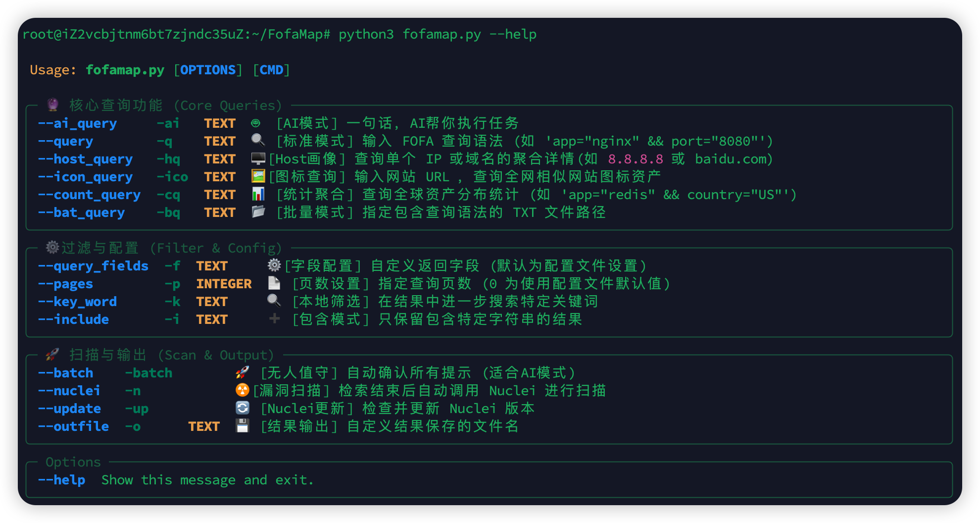The height and width of the screenshot is (523, 980).
Task: Click the [CMD] label in the usage line
Action: tap(271, 70)
